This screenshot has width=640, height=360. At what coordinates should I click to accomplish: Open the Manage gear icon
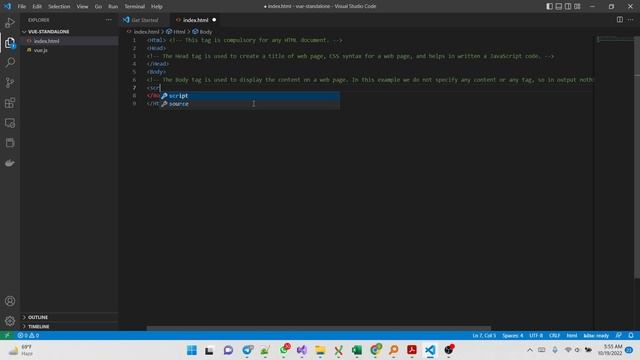10,321
